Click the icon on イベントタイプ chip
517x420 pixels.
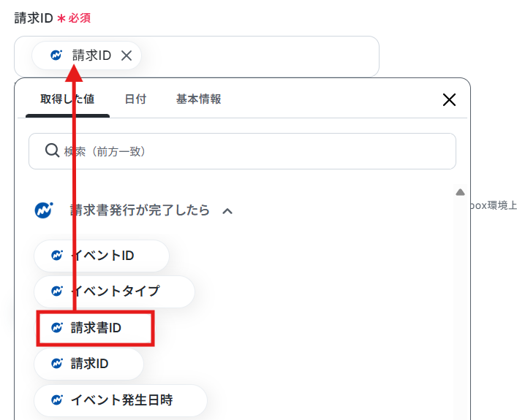tap(57, 291)
